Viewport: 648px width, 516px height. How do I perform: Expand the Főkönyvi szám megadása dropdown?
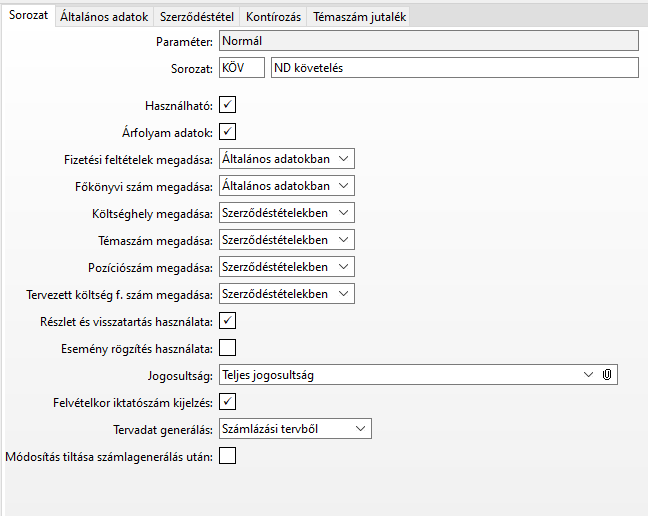click(344, 185)
